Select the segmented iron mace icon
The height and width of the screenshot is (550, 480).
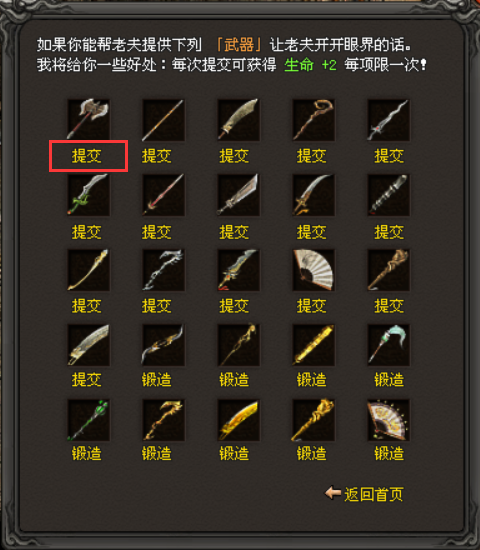(388, 195)
